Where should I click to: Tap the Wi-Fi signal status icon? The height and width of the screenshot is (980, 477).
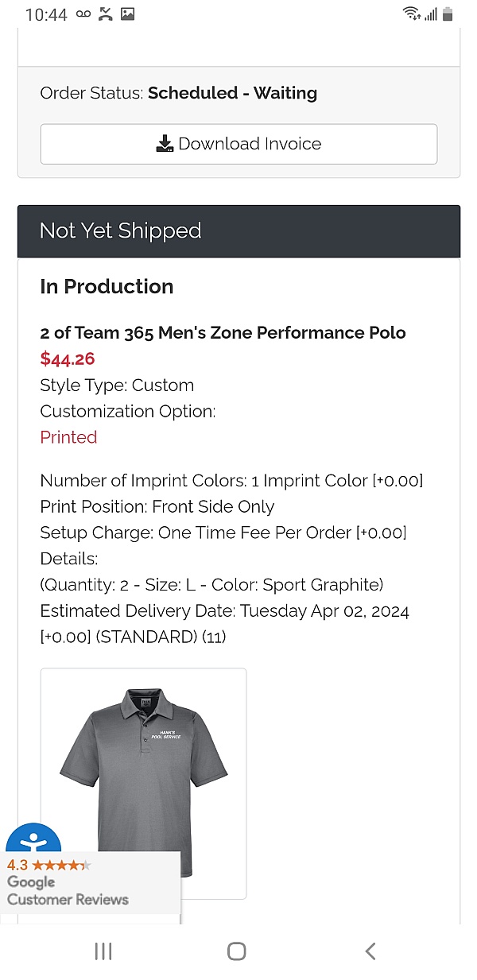click(410, 14)
